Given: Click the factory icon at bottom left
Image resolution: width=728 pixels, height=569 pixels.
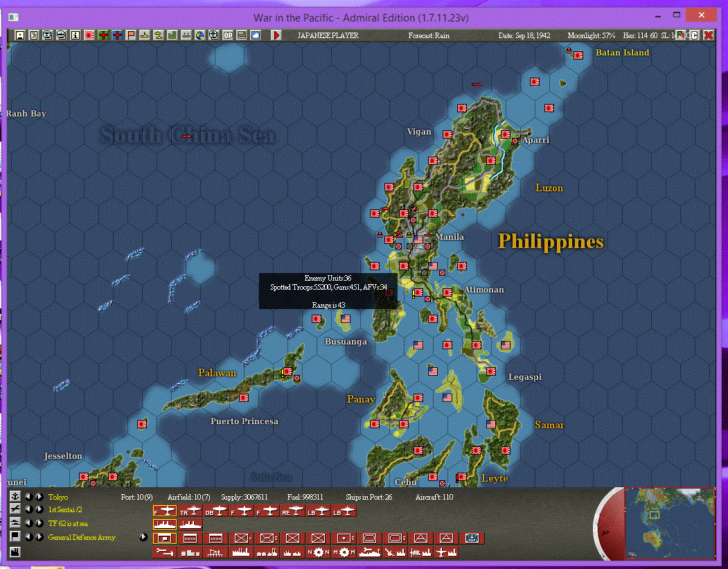Looking at the screenshot, I should 15,552.
